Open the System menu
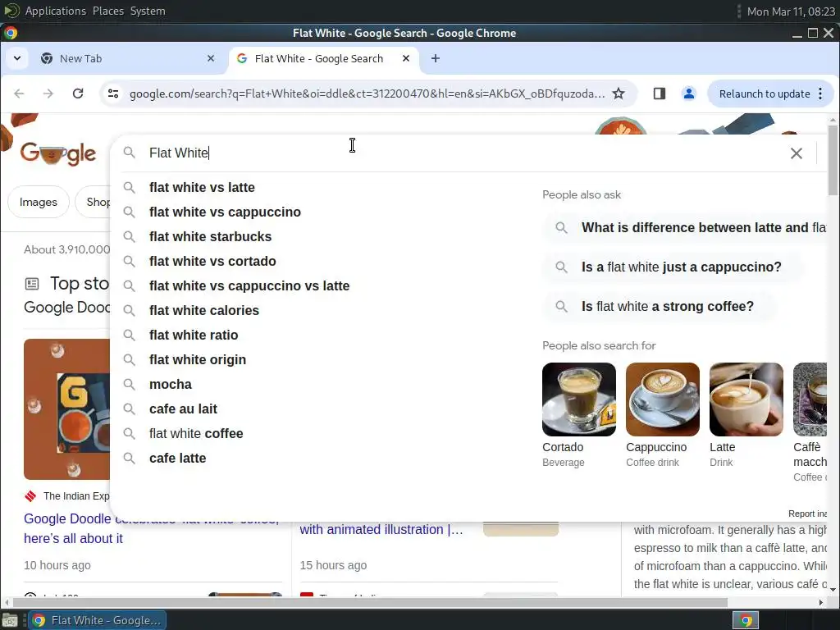Image resolution: width=840 pixels, height=630 pixels. (148, 11)
